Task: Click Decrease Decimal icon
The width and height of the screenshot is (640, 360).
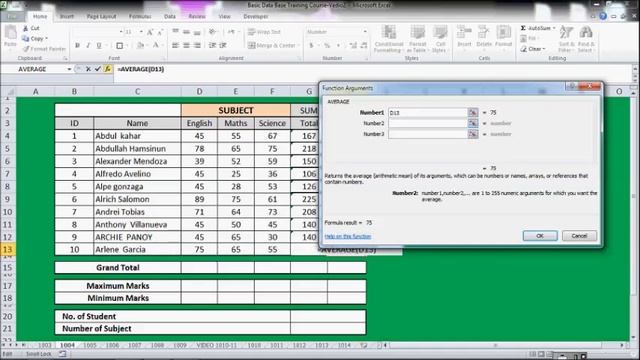Action: [x=364, y=45]
